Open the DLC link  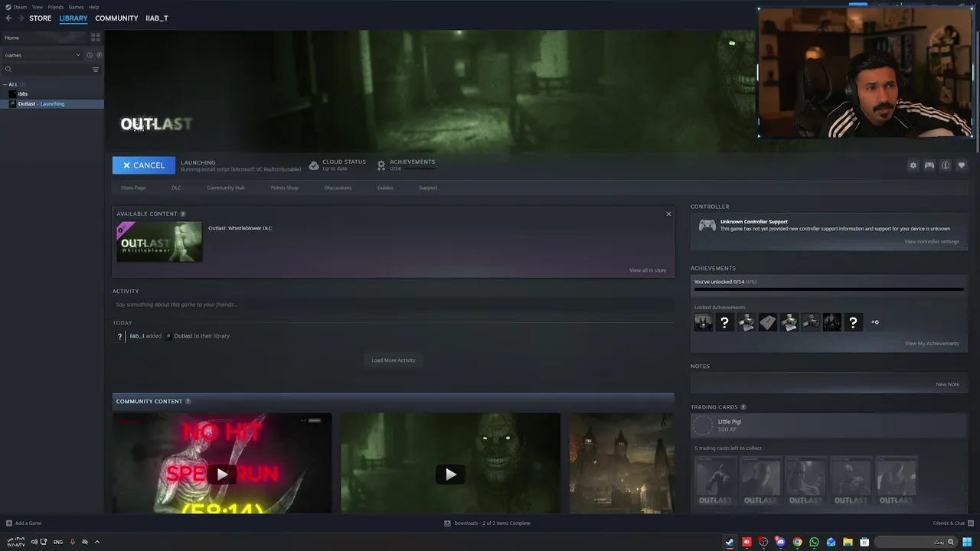[176, 187]
